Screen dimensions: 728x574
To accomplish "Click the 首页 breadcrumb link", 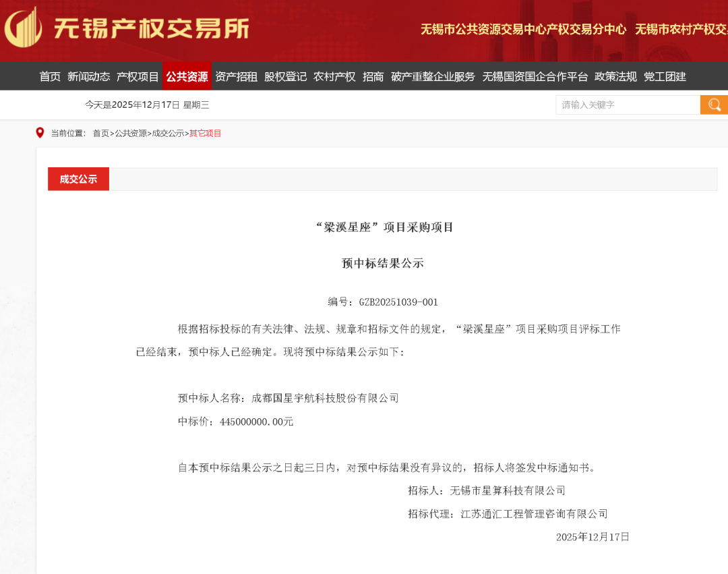I will pos(100,134).
